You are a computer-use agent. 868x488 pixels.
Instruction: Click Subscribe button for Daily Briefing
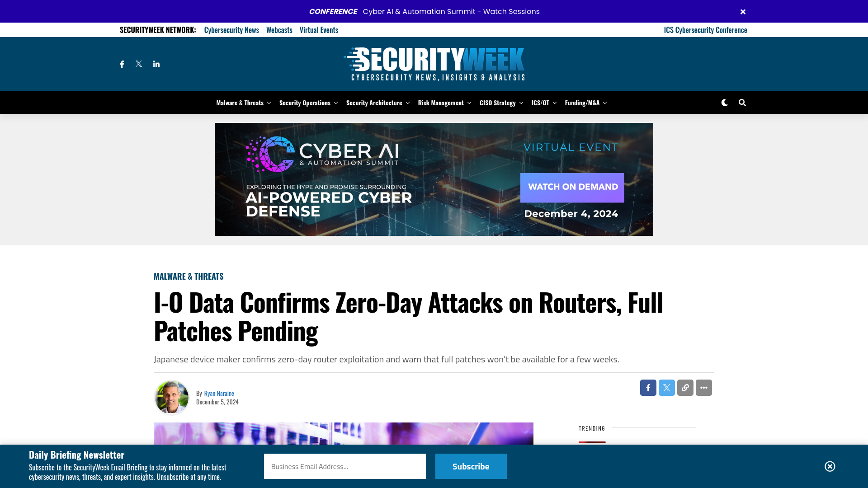coord(471,466)
